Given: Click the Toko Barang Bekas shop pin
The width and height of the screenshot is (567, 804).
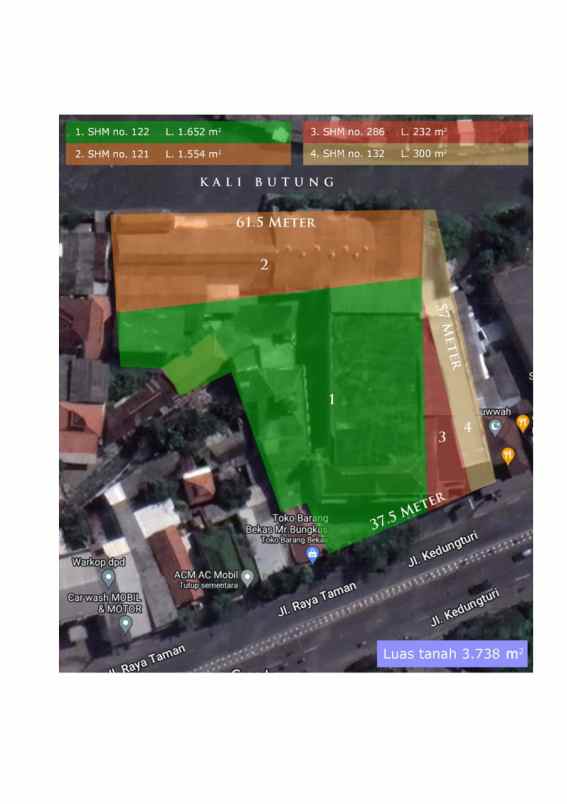Looking at the screenshot, I should (x=312, y=554).
